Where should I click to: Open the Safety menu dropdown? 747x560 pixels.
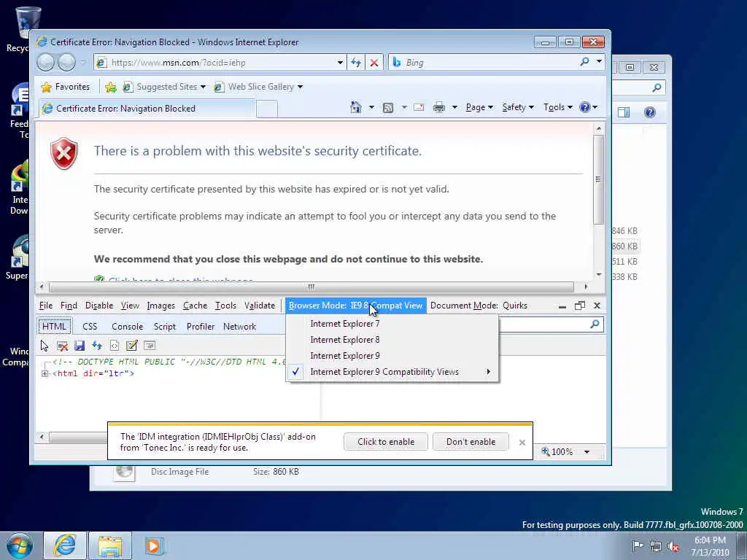tap(518, 108)
